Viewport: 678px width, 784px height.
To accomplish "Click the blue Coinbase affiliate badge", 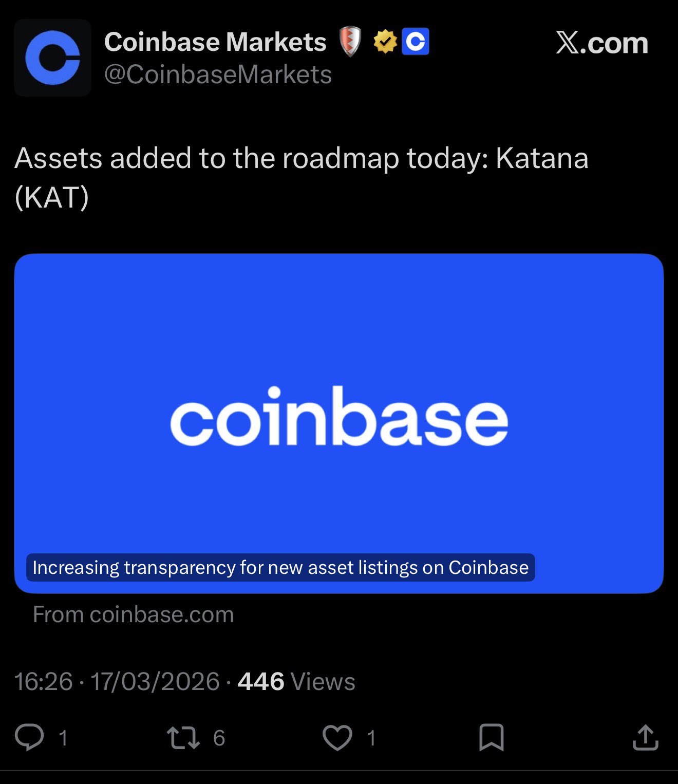I will (x=416, y=42).
